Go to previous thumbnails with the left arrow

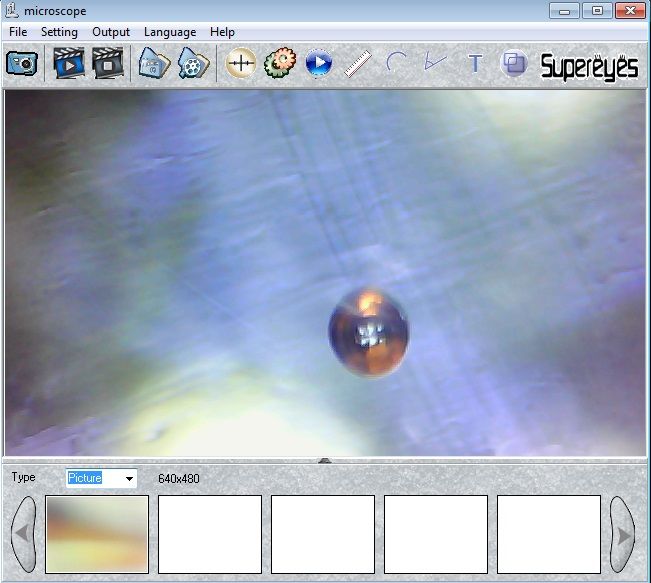(24, 534)
